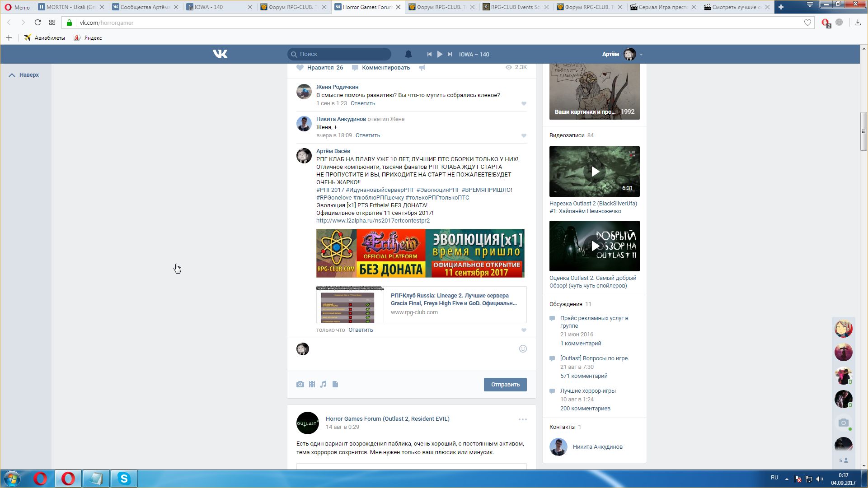The height and width of the screenshot is (488, 868).
Task: Open Видеозаписи section header
Action: click(567, 135)
